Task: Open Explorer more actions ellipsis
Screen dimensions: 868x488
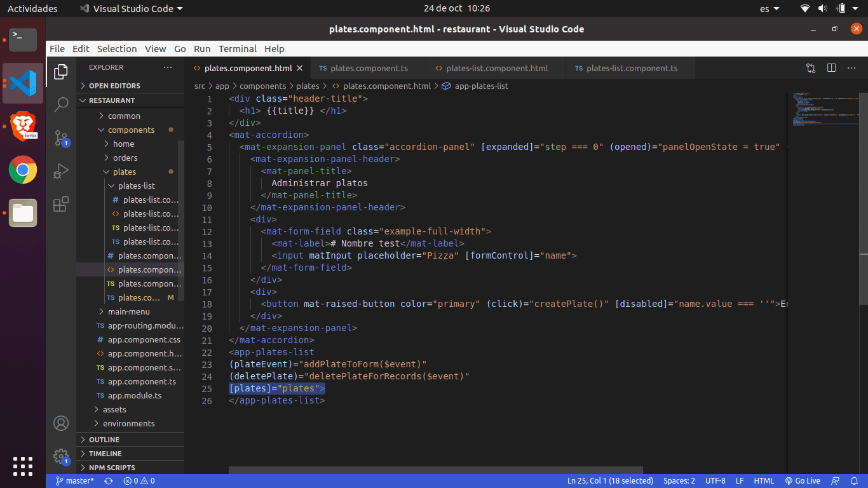Action: point(168,67)
